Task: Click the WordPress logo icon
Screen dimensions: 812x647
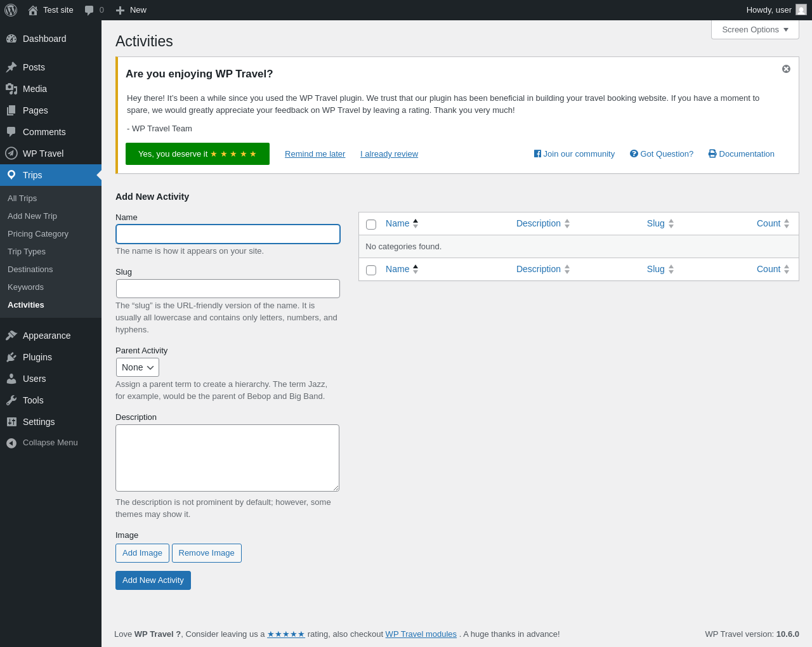Action: [11, 10]
